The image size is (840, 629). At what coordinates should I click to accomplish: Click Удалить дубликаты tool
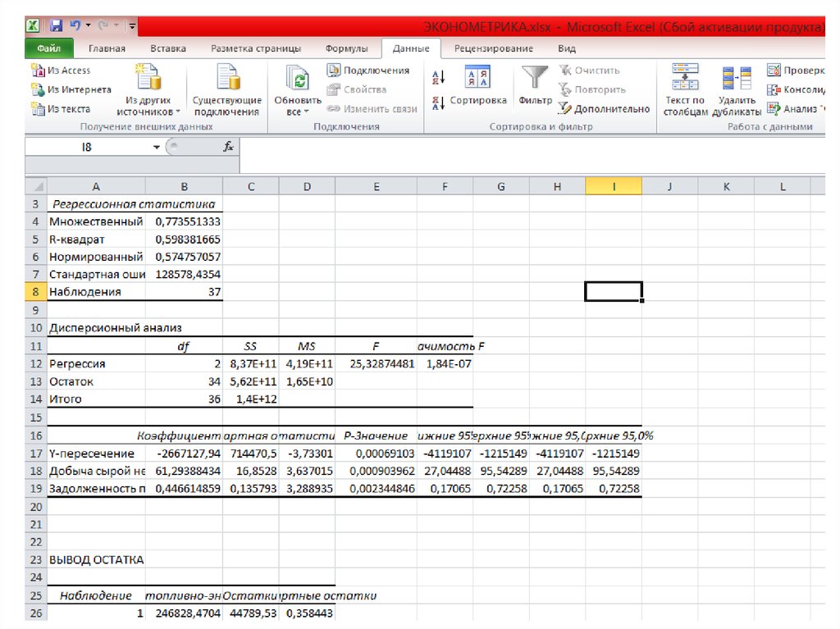[735, 90]
